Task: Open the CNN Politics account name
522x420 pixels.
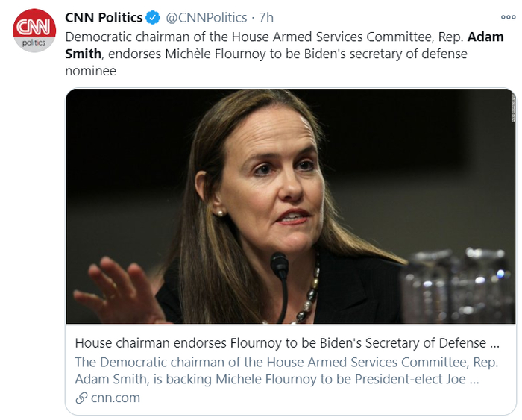Action: (104, 18)
